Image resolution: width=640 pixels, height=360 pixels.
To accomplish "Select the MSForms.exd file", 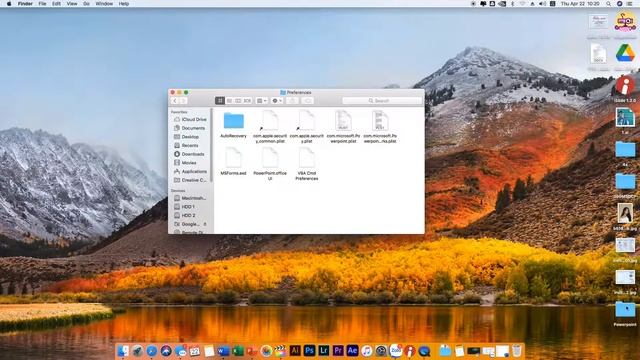I will point(233,162).
